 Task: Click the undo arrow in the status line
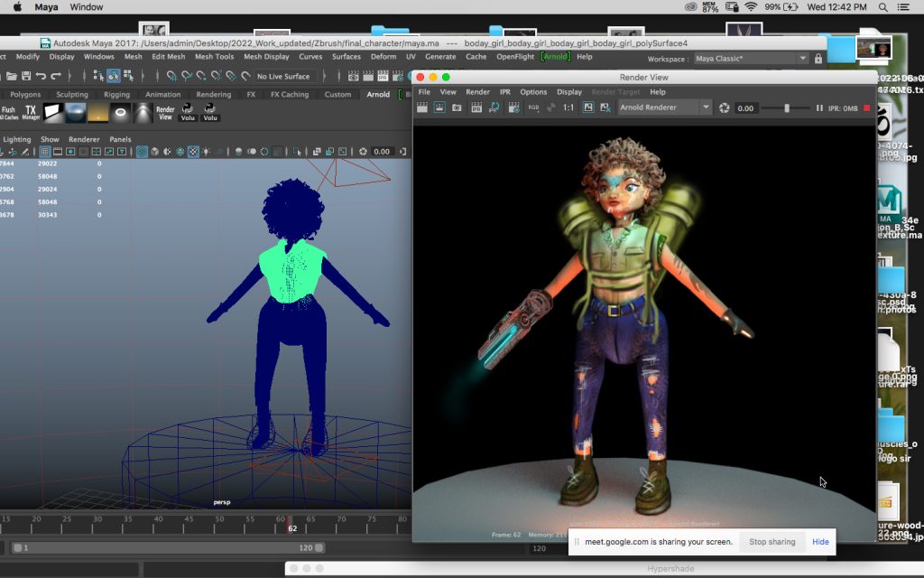coord(41,76)
